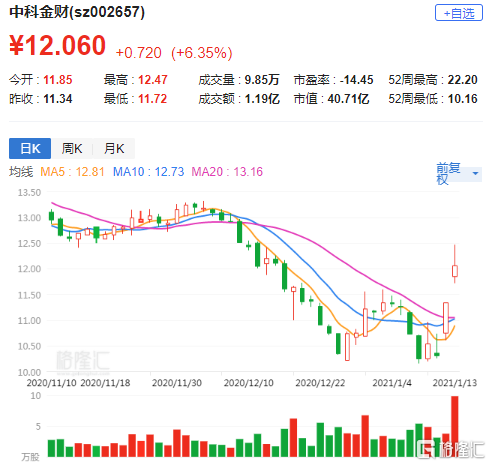491x466 pixels.
Task: Click the 成交额 value 1.19亿
Action: (262, 99)
